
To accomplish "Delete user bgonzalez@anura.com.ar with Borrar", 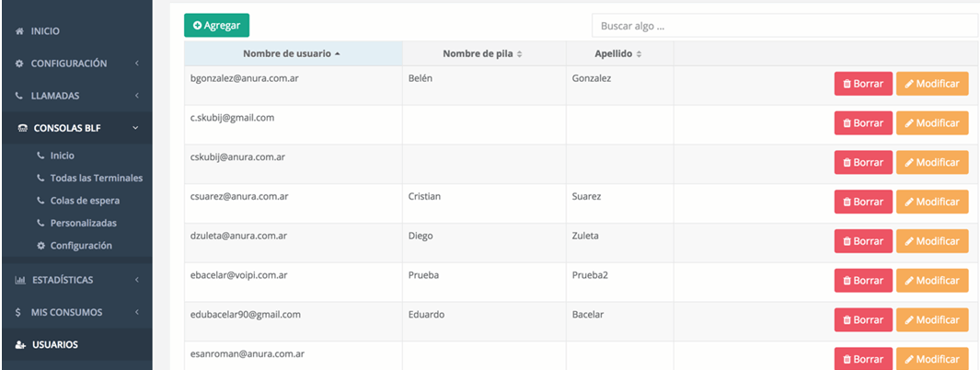I will tap(863, 84).
